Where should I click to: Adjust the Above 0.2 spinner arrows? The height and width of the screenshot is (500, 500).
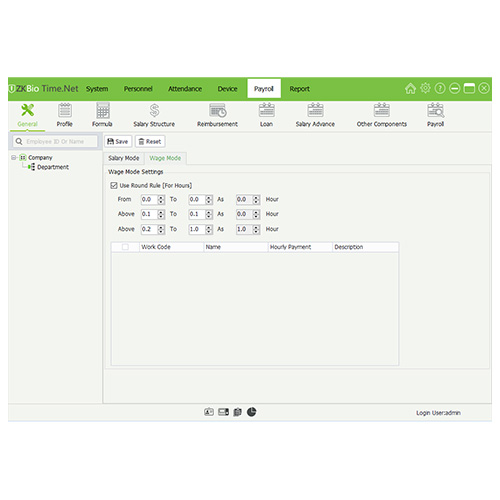pos(161,229)
